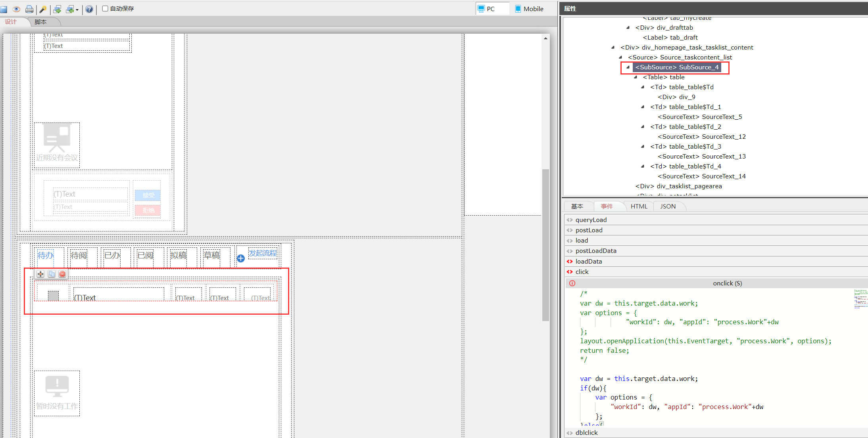The height and width of the screenshot is (438, 868).
Task: Switch to the 脚本 tab
Action: (x=40, y=22)
